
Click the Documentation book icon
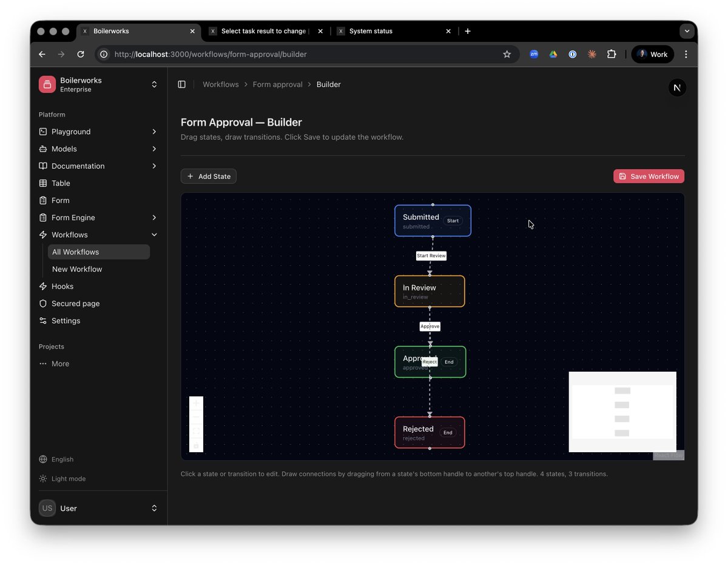(43, 166)
